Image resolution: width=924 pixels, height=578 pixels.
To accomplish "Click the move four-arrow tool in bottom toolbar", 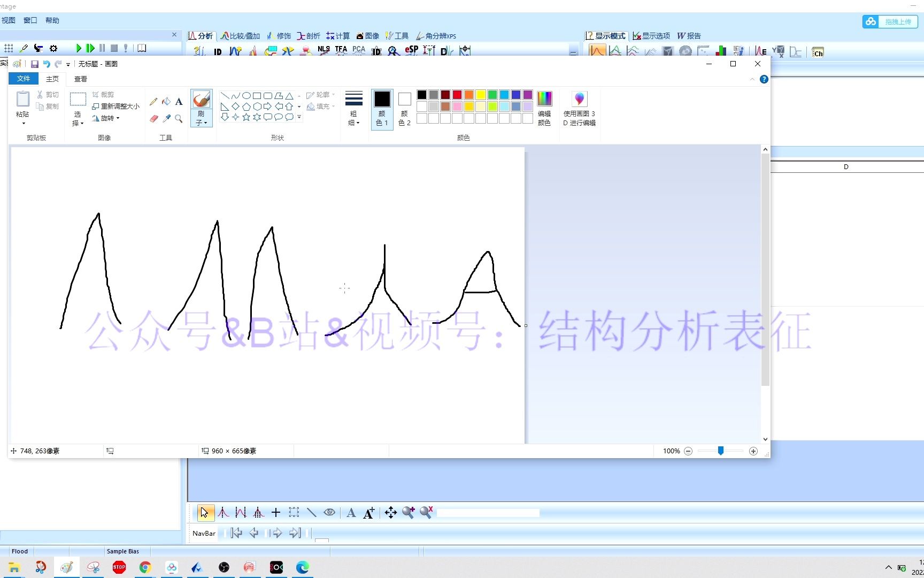I will tap(391, 513).
